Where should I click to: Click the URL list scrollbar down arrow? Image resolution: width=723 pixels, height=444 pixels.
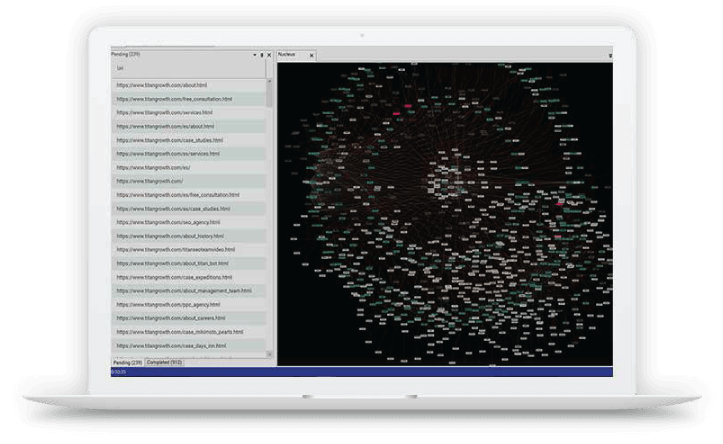pyautogui.click(x=269, y=354)
